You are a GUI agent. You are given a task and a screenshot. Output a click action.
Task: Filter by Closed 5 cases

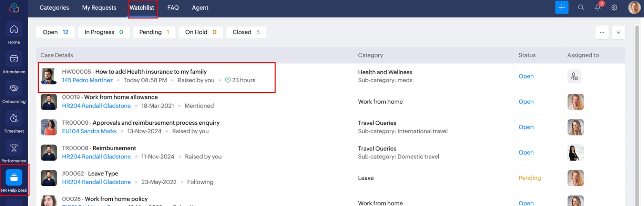246,32
